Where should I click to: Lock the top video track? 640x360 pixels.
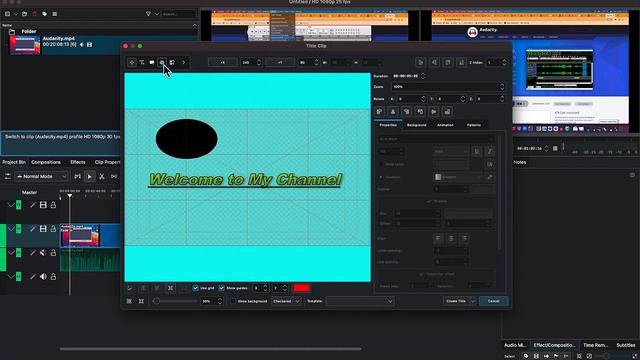click(x=53, y=205)
